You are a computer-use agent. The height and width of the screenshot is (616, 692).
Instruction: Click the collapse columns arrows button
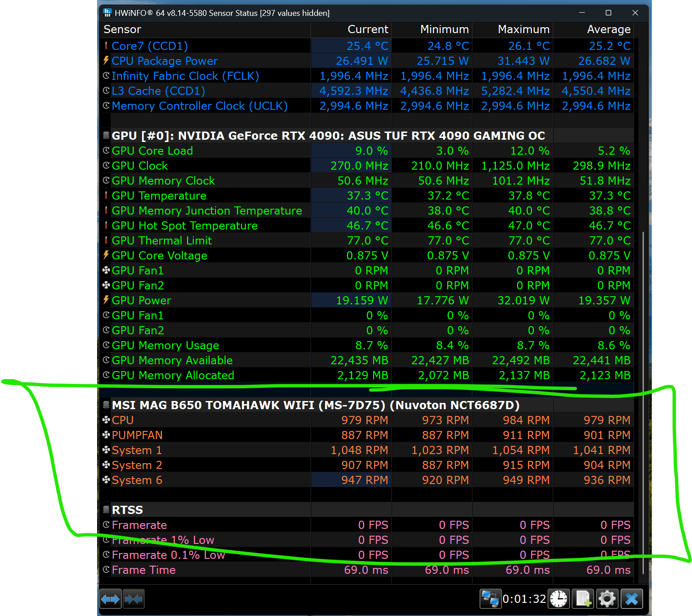point(133,599)
